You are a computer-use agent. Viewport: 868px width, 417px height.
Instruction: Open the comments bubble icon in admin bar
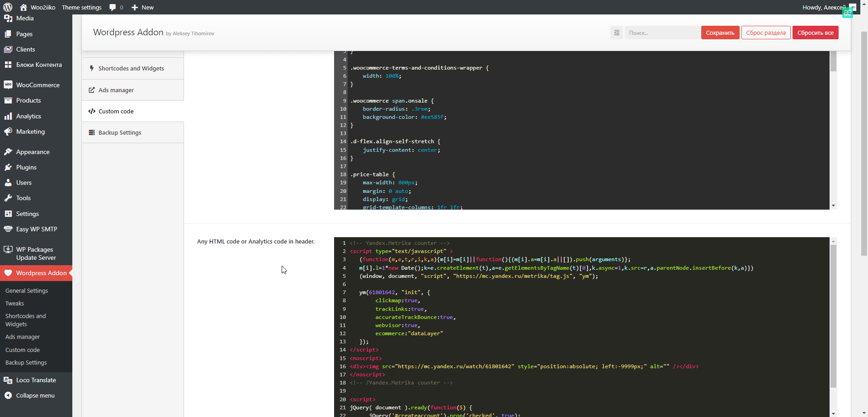click(x=113, y=7)
